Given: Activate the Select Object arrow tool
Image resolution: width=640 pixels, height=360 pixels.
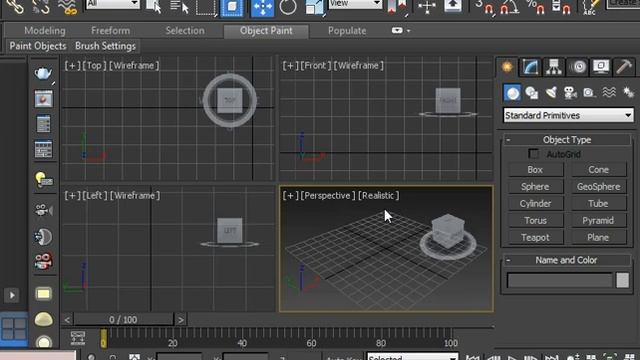Looking at the screenshot, I should point(154,7).
